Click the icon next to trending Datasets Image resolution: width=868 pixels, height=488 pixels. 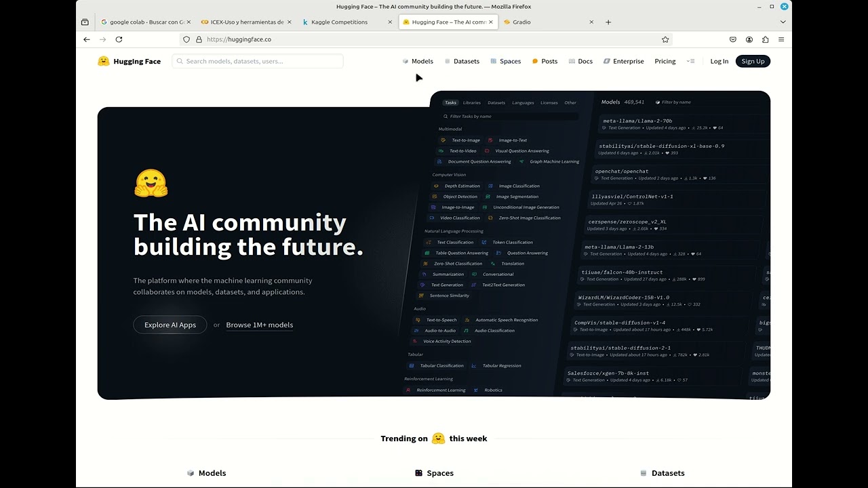(644, 473)
